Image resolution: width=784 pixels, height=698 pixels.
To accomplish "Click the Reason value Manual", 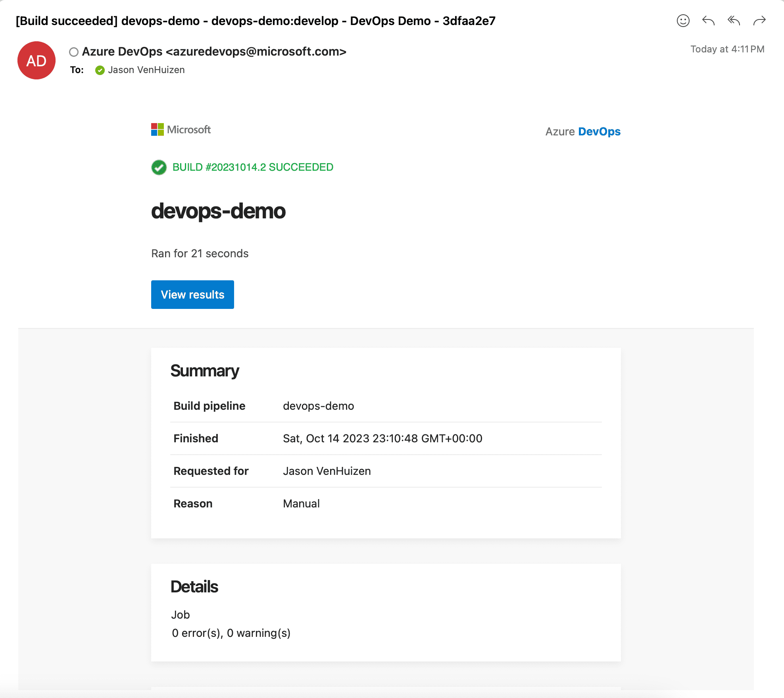I will (301, 503).
